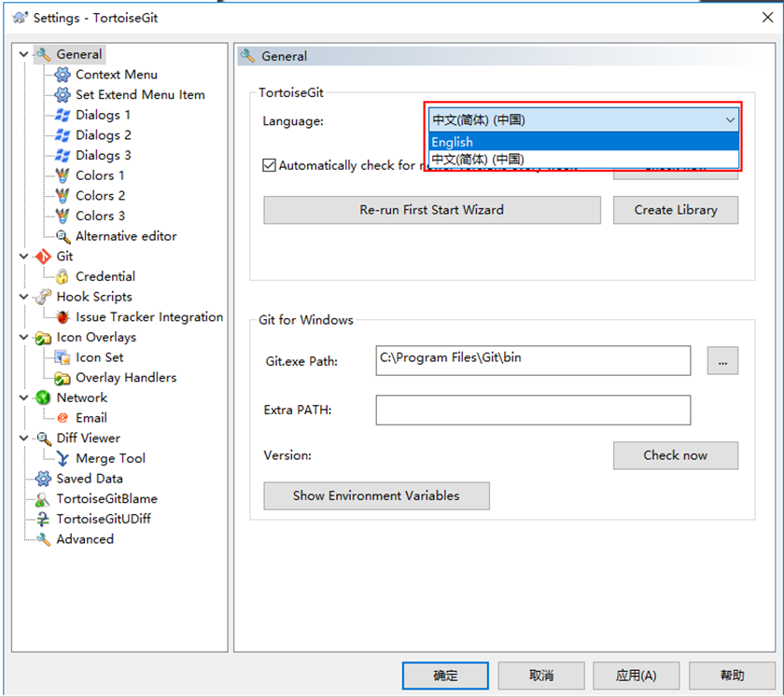Click Show Environment Variables button
Screen dimensions: 784x697
pos(376,496)
